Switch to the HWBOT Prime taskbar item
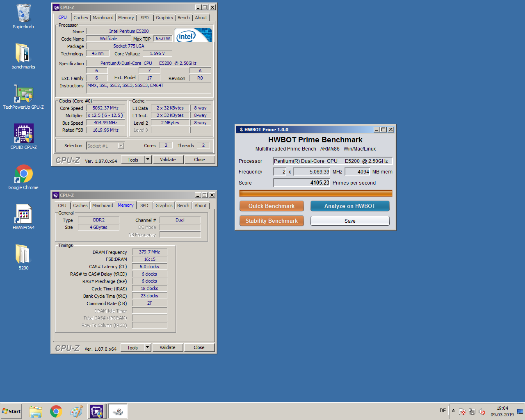 click(x=118, y=411)
